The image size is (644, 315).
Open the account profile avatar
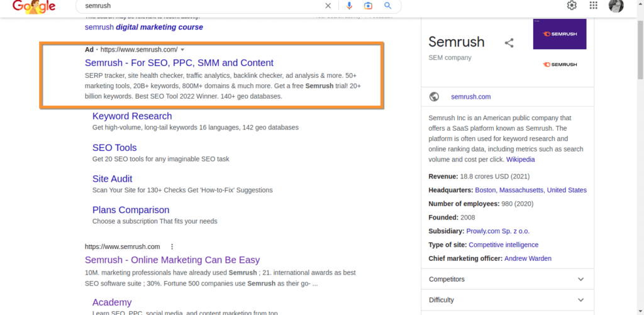(616, 5)
